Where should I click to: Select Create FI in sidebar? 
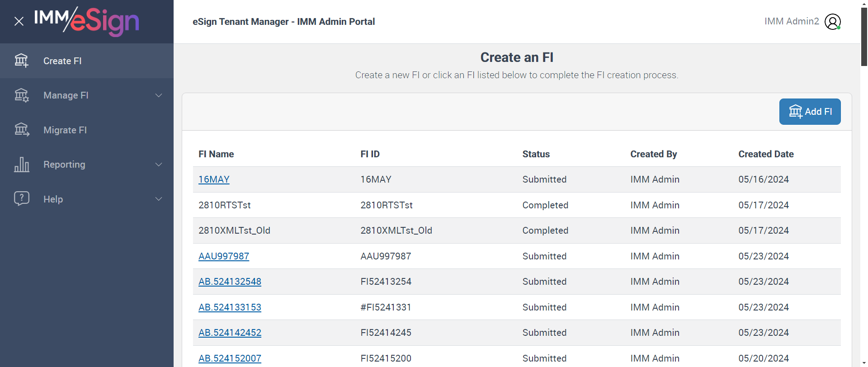tap(62, 61)
